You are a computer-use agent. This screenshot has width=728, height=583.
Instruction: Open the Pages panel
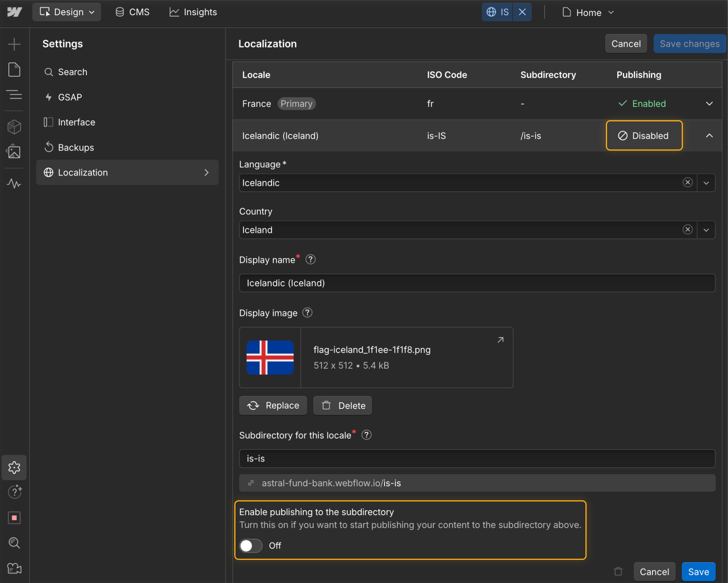[14, 69]
